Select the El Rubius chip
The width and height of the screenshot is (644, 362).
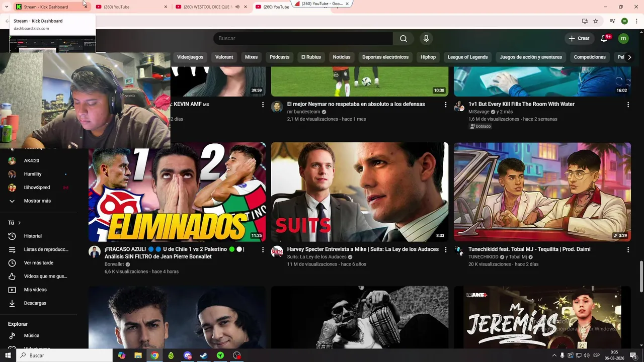[x=311, y=57]
